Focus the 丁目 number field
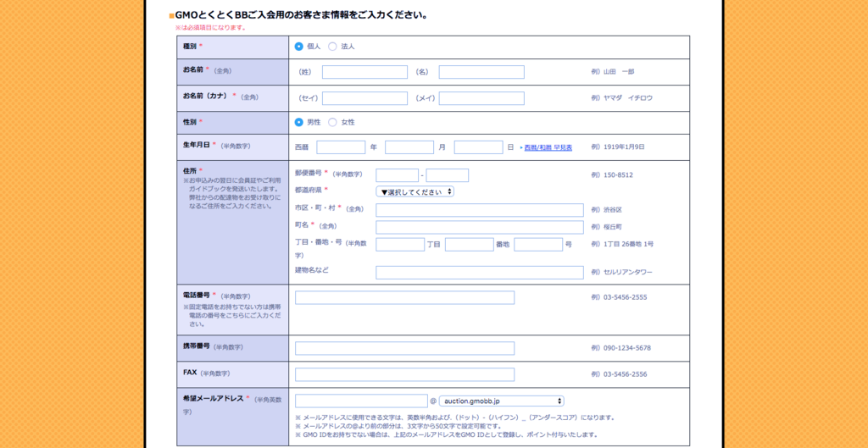Viewport: 868px width, 448px height. click(400, 245)
